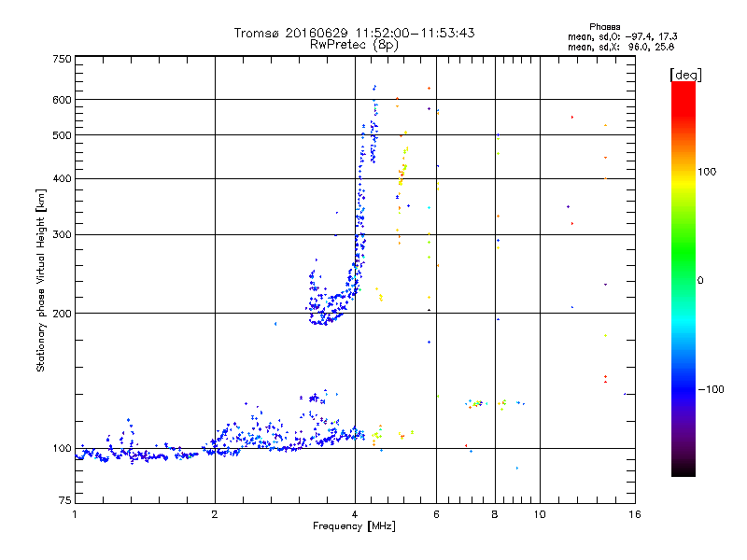Click the "Phases" header text
The width and height of the screenshot is (747, 560).
604,27
